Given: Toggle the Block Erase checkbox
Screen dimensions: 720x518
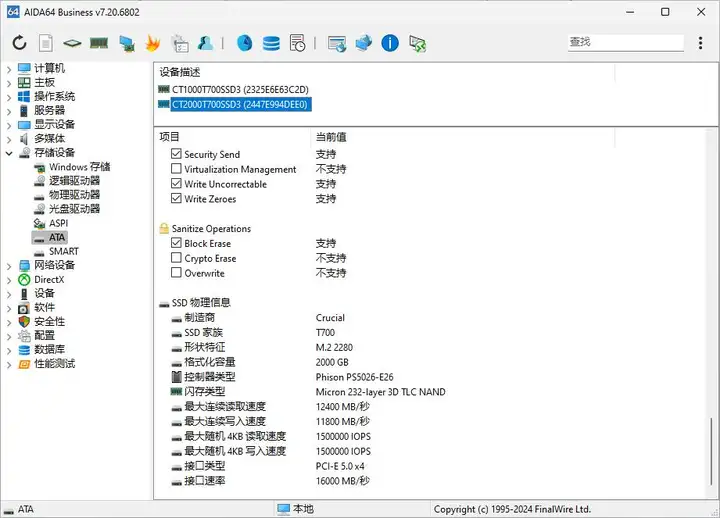Looking at the screenshot, I should (176, 242).
